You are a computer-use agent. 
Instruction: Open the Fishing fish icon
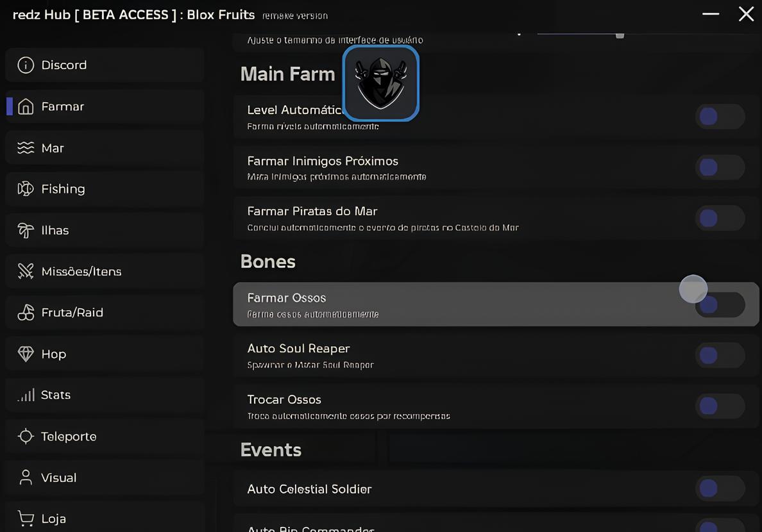26,188
